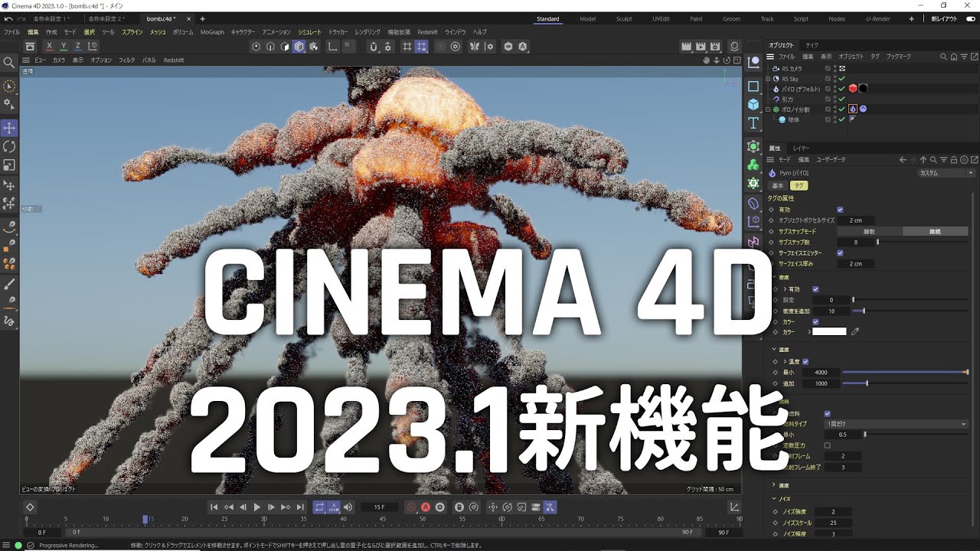Switch to the Sculpt layout tab
Image resolution: width=980 pixels, height=551 pixels.
point(624,18)
